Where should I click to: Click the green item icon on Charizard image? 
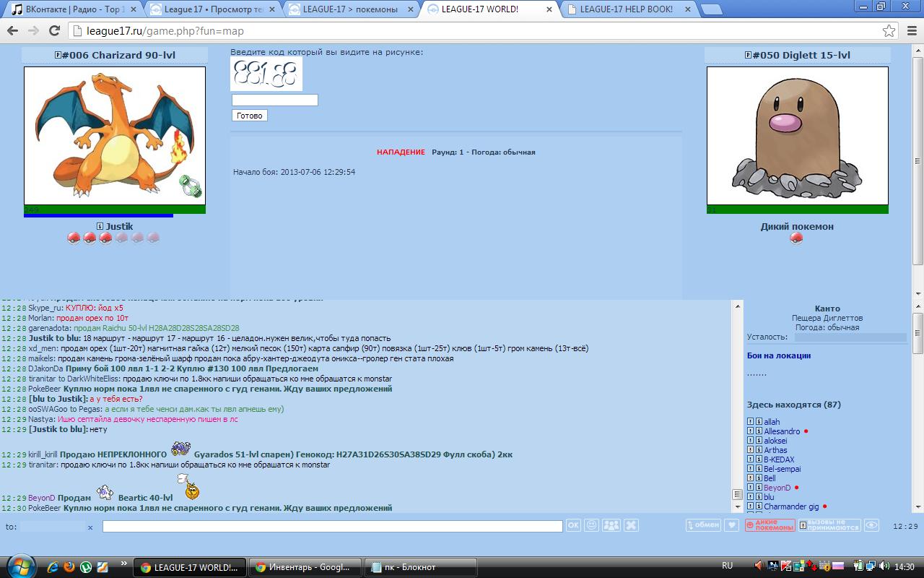tap(191, 186)
